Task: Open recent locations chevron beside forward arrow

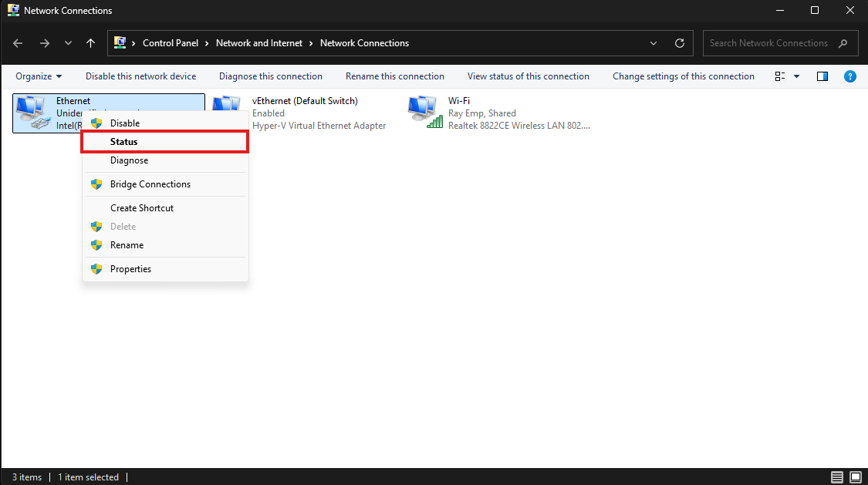Action: click(x=68, y=43)
